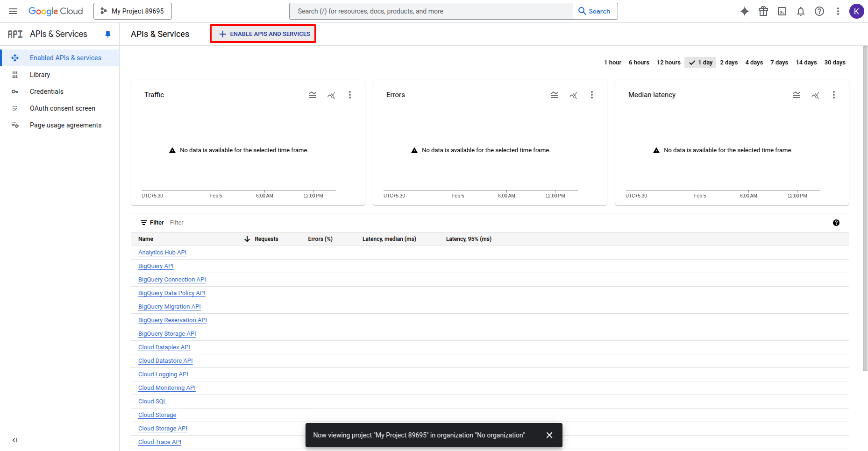This screenshot has height=451, width=868.
Task: Focus the resource search field
Action: tap(431, 11)
